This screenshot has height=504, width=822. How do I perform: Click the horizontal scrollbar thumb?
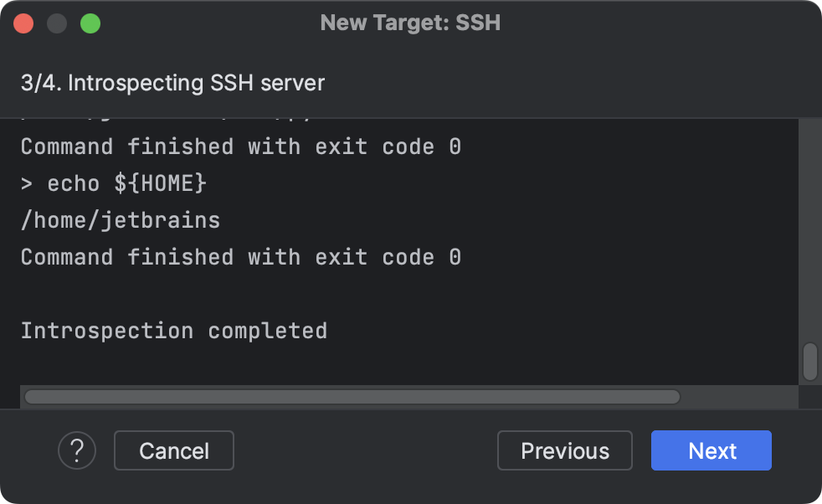[x=352, y=396]
